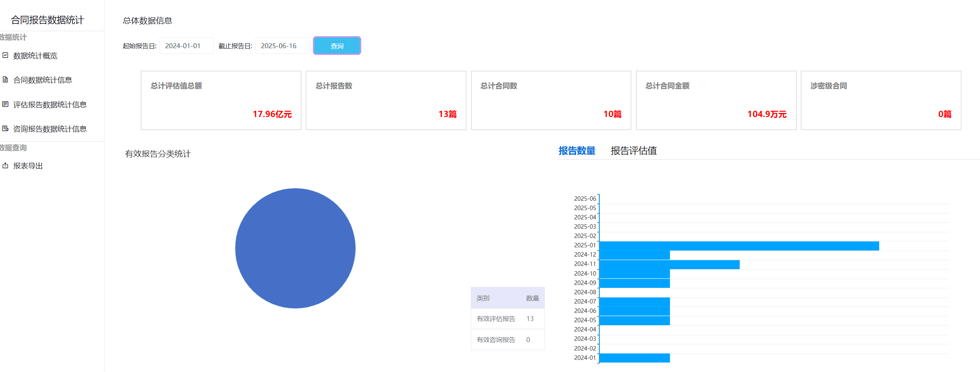Click the 合同数据统计信息 document icon
Screen dimensions: 980x372
[x=5, y=80]
